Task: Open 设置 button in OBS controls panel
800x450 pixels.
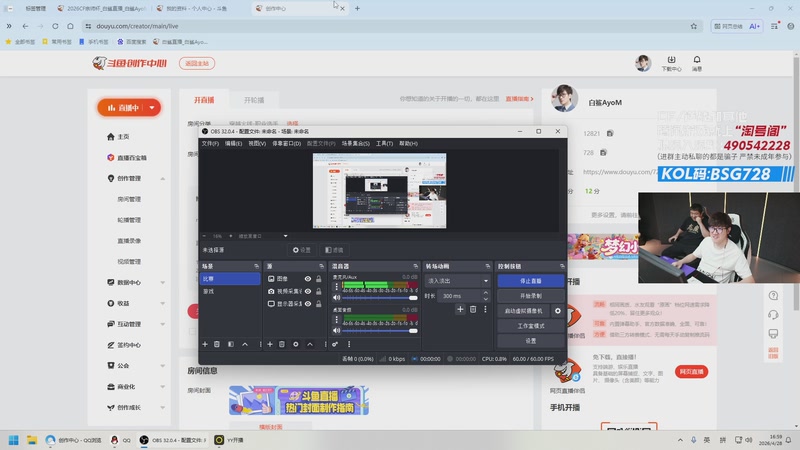Action: [531, 341]
